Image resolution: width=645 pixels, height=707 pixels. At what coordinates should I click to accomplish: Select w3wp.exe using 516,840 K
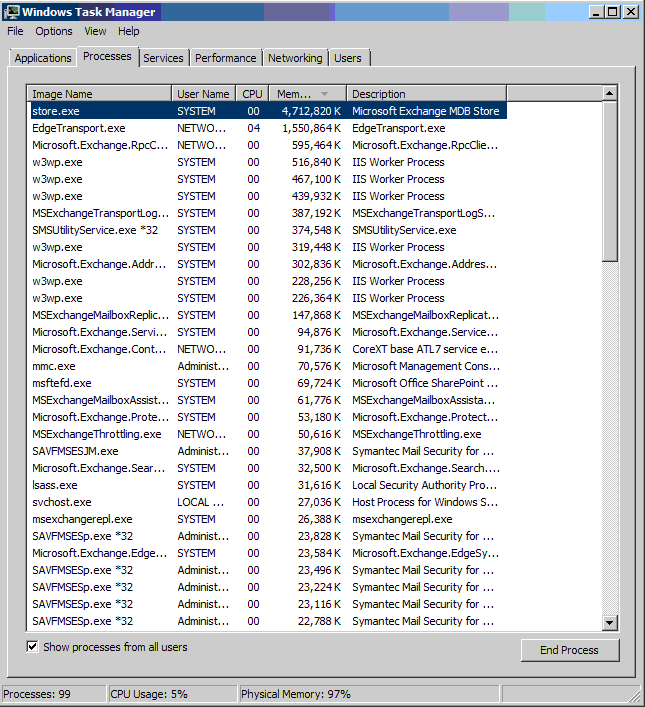coord(269,162)
